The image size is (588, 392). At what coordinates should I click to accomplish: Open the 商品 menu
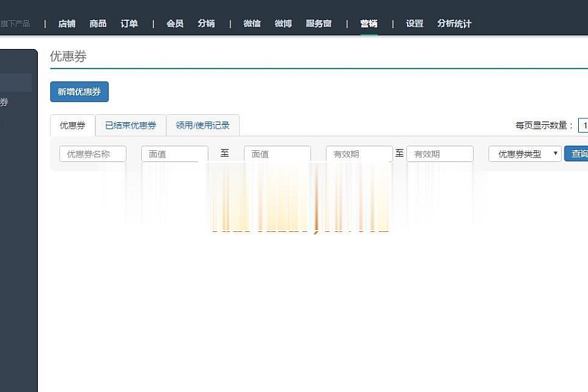click(x=98, y=24)
